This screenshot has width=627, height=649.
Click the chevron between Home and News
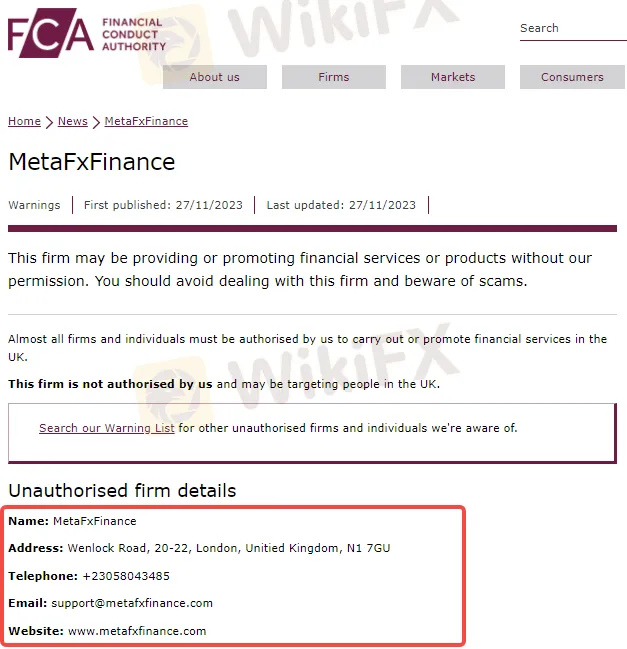[49, 122]
